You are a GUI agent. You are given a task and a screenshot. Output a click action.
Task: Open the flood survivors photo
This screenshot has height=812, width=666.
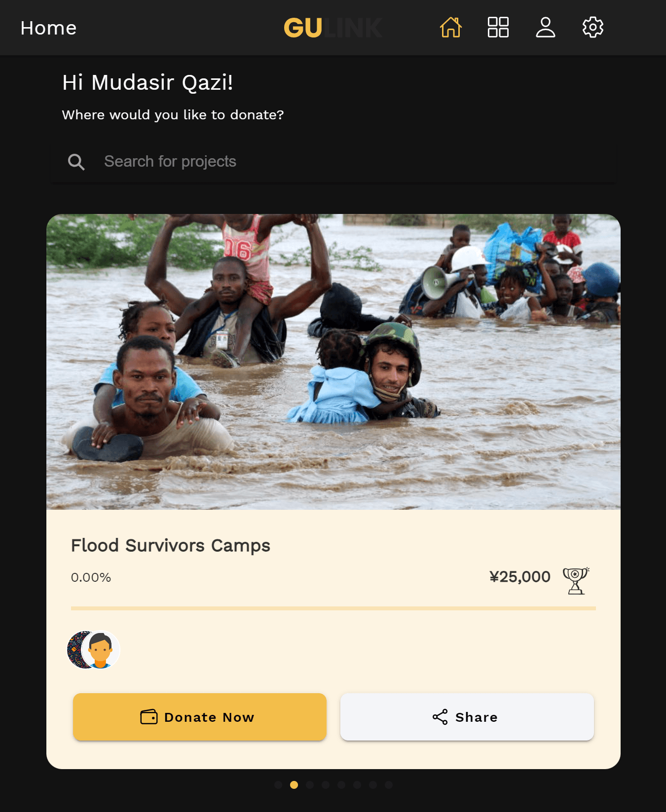(x=333, y=362)
